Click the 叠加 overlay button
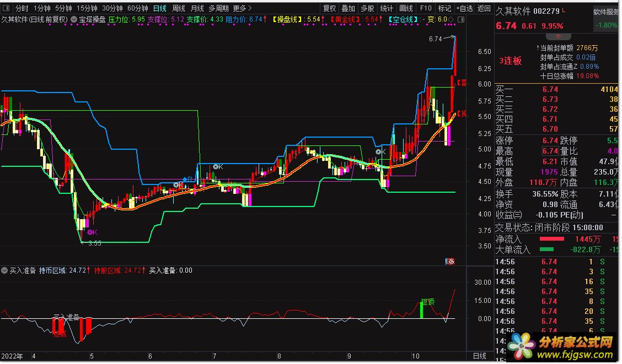This screenshot has width=622, height=364. (348, 8)
